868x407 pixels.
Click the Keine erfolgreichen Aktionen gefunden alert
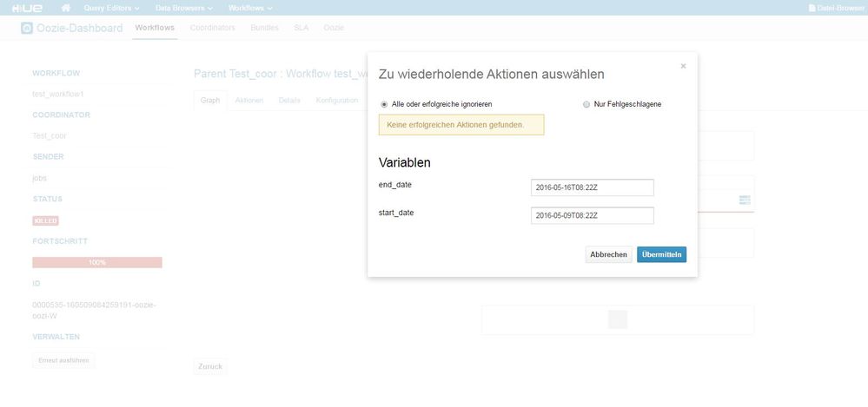coord(461,125)
